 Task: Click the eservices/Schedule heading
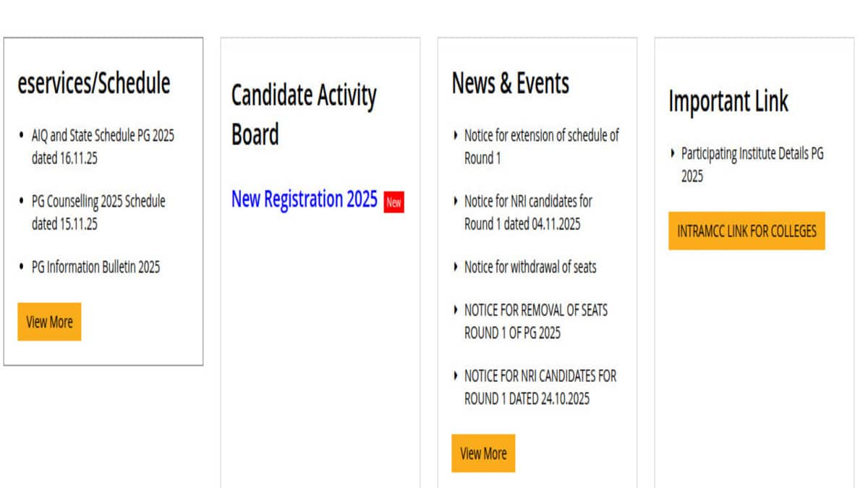point(94,83)
